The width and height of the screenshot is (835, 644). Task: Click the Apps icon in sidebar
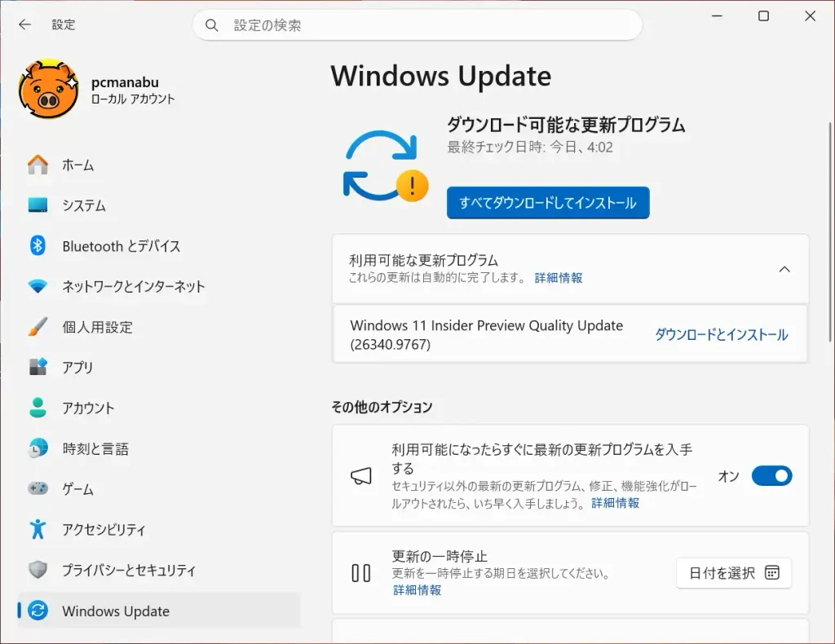click(38, 367)
